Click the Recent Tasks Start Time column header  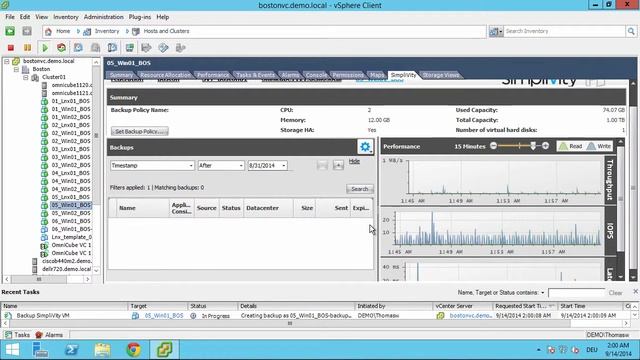pos(589,306)
